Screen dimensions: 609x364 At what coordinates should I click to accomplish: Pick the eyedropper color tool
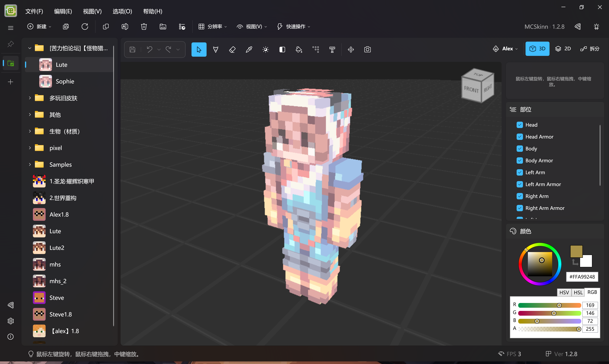[x=249, y=50]
